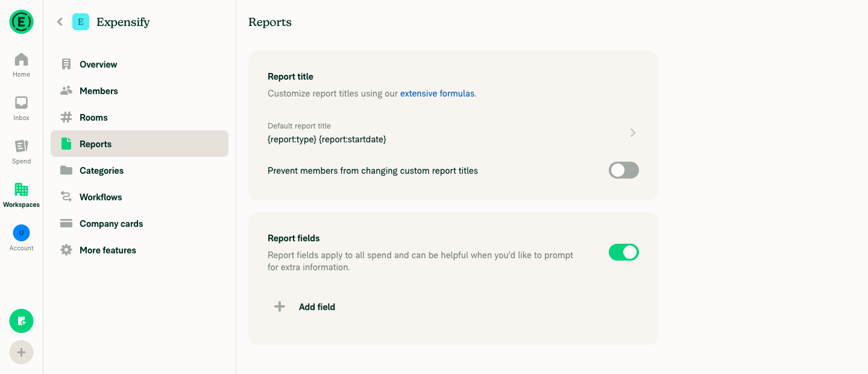Click the Expensify workspace avatar letter E
Image resolution: width=868 pixels, height=374 pixels.
pyautogui.click(x=81, y=22)
